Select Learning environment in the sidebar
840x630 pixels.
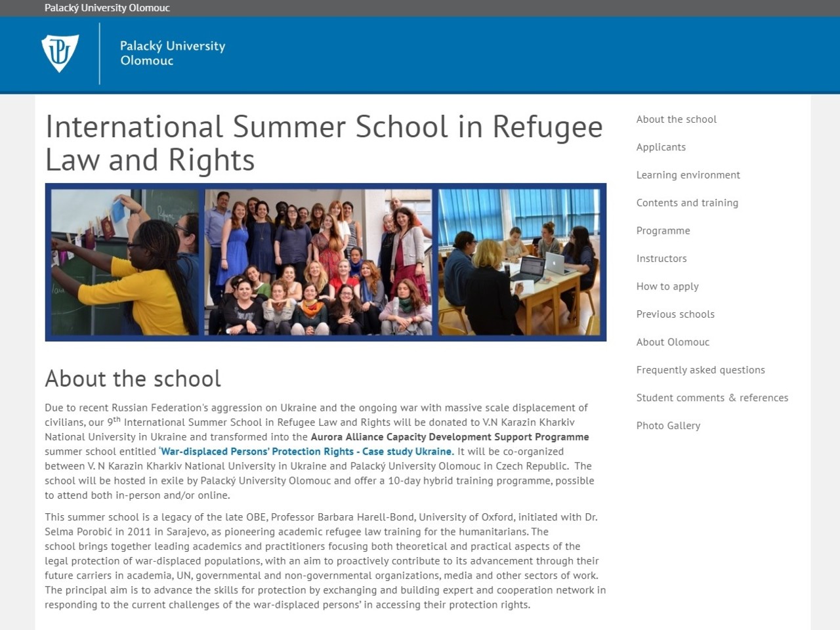688,175
